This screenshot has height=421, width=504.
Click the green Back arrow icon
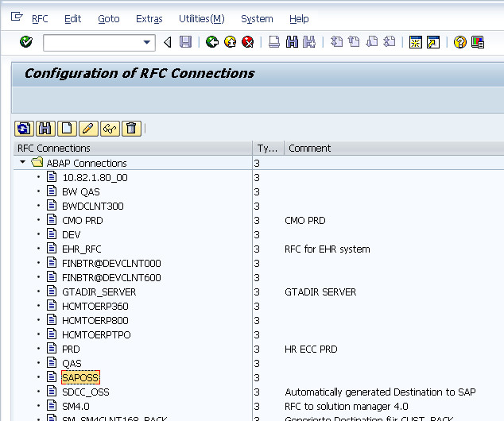(x=212, y=42)
